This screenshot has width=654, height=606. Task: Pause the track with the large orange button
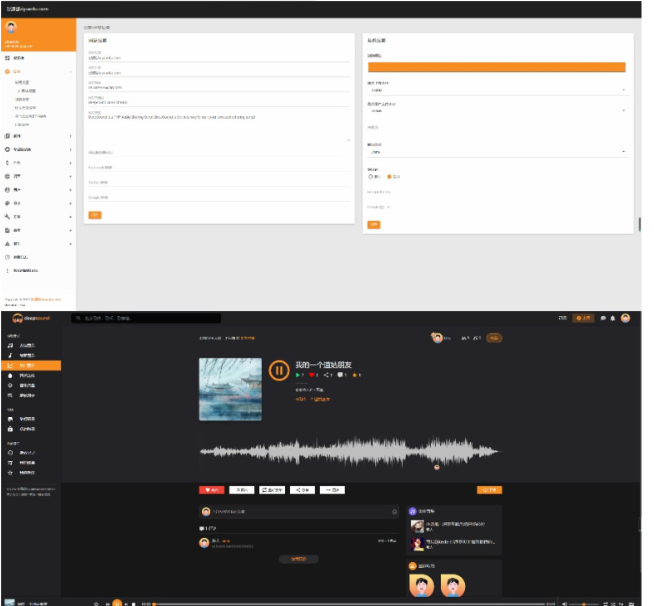[278, 371]
